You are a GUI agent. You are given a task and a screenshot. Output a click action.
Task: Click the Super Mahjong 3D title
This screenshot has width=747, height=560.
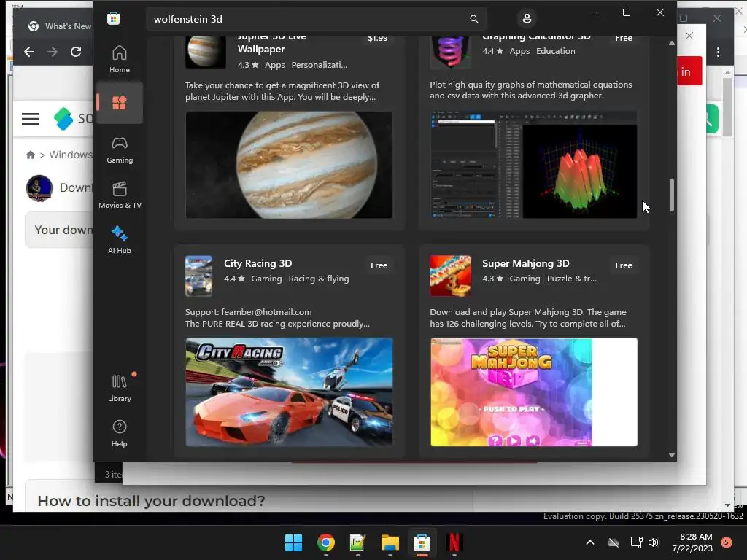tap(525, 263)
